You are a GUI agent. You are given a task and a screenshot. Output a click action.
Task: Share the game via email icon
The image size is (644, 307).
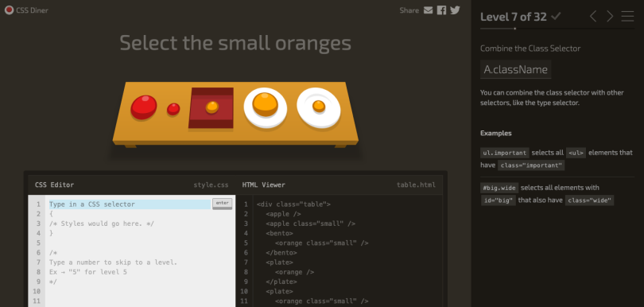[x=428, y=10]
